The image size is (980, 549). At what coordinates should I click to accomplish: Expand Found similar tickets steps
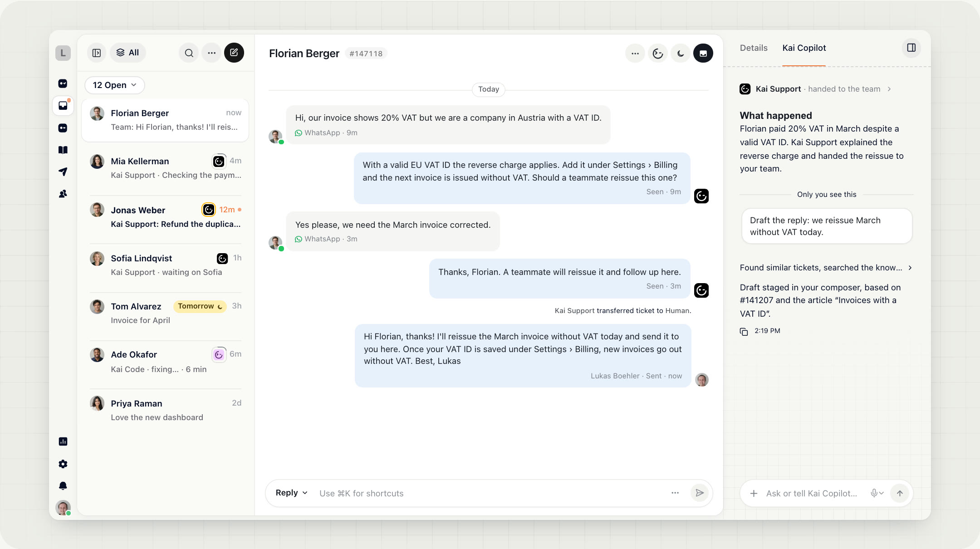(826, 268)
